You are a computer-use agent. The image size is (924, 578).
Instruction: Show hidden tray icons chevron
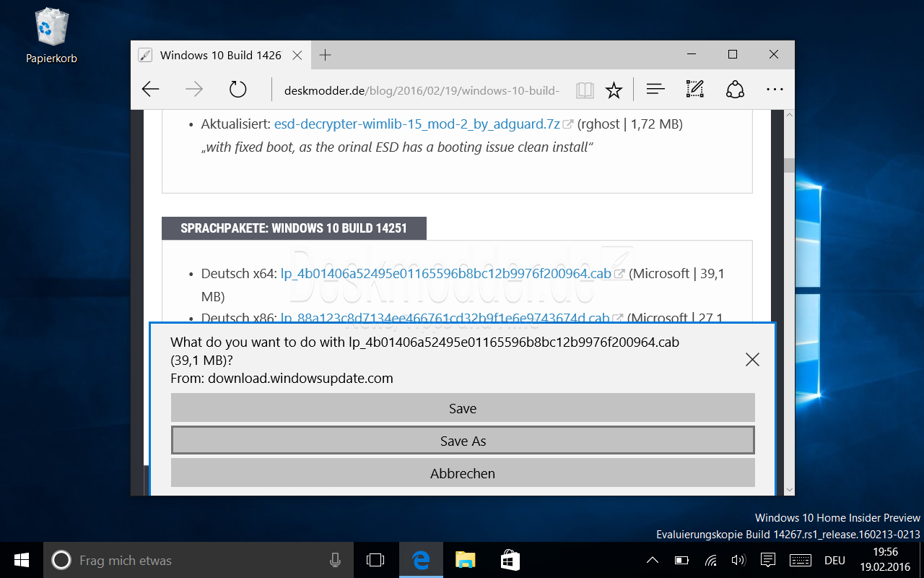[652, 560]
